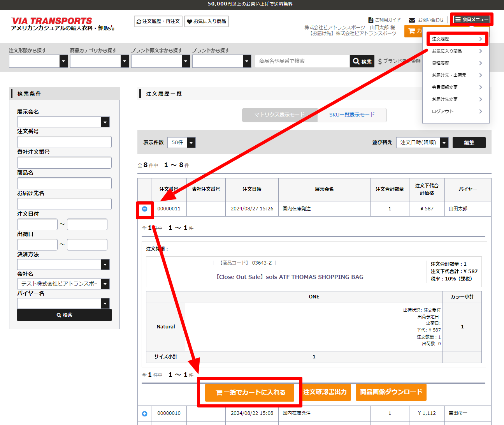
Task: Focus the 注文番号 input field
Action: tap(64, 142)
